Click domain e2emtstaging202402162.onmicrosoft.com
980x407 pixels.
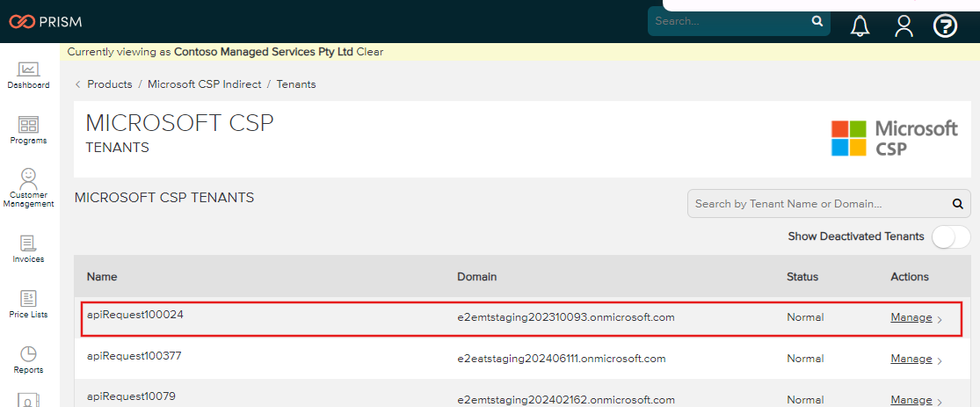point(566,400)
